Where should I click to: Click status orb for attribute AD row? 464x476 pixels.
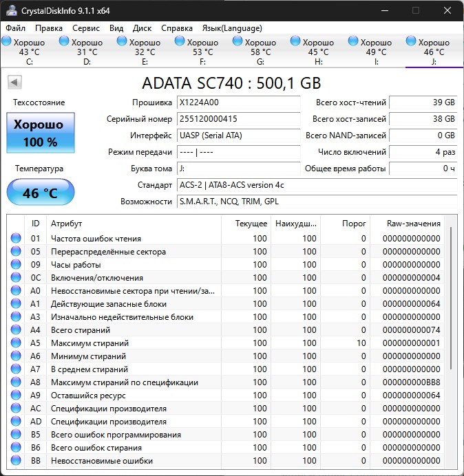(x=16, y=421)
